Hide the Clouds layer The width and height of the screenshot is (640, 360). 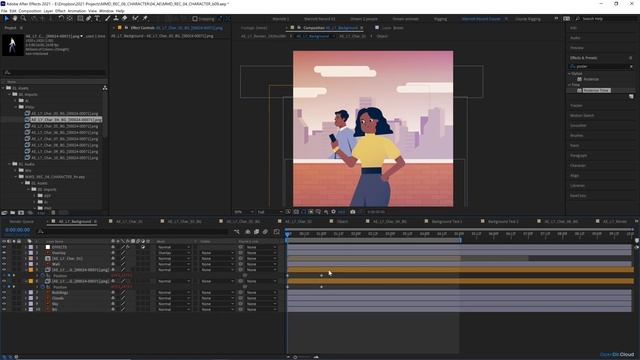(4, 298)
